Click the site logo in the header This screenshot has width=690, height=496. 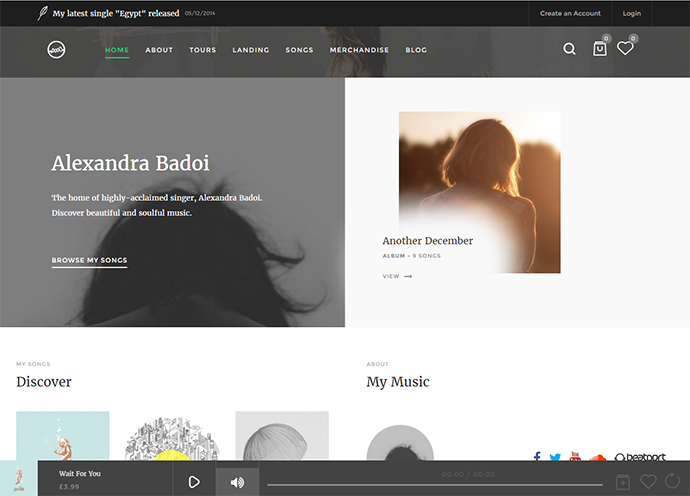56,49
